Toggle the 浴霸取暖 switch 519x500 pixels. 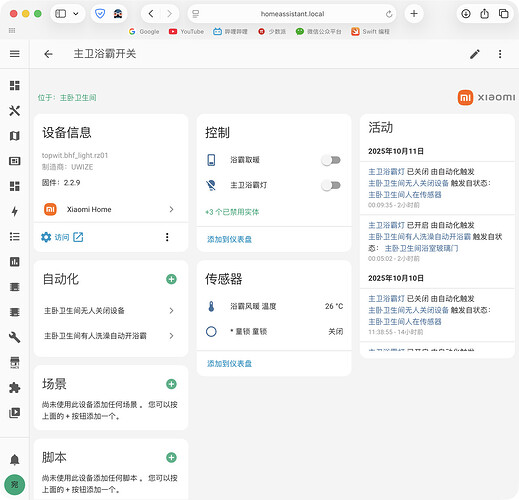point(331,160)
